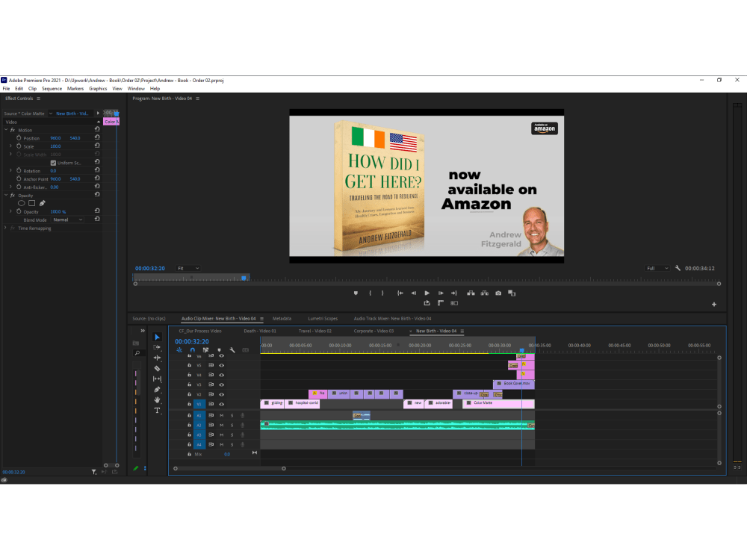This screenshot has height=560, width=747.
Task: Select the Track Select Forward tool
Action: click(x=158, y=347)
